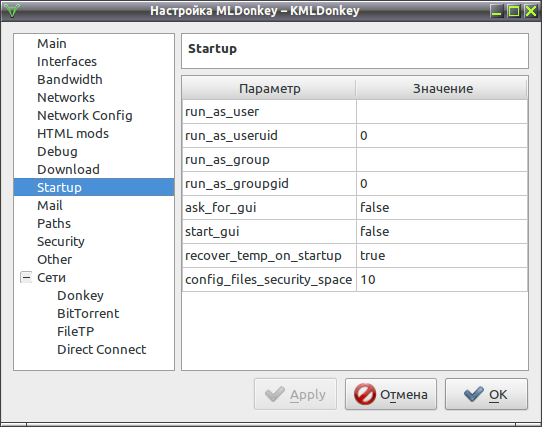The width and height of the screenshot is (542, 427).
Task: Click the config_files_security_space parameter name
Action: (x=269, y=279)
